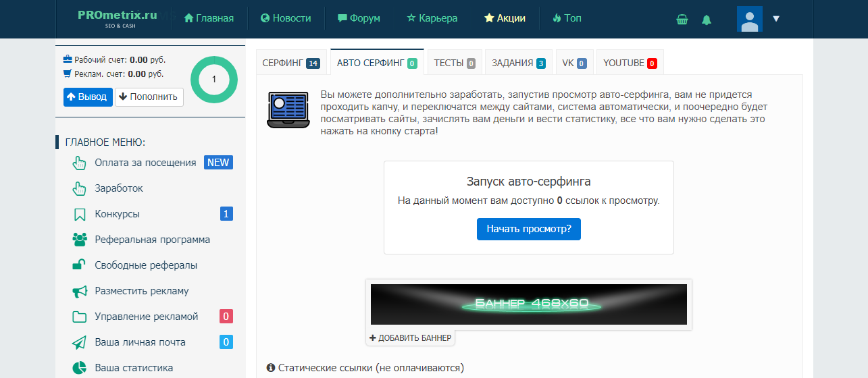Click the bookmark icon beside Конкурсы
Viewport: 868px width, 378px height.
coord(80,214)
